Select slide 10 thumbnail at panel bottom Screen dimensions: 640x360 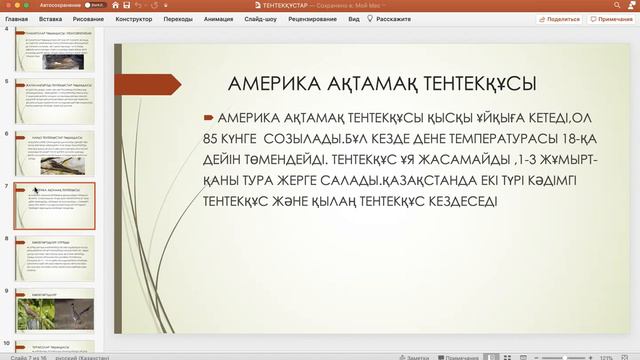[x=55, y=346]
